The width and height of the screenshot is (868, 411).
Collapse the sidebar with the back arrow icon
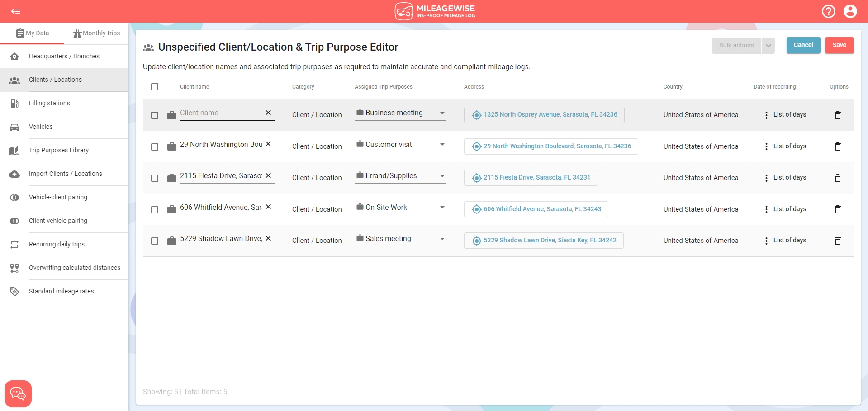coord(16,11)
